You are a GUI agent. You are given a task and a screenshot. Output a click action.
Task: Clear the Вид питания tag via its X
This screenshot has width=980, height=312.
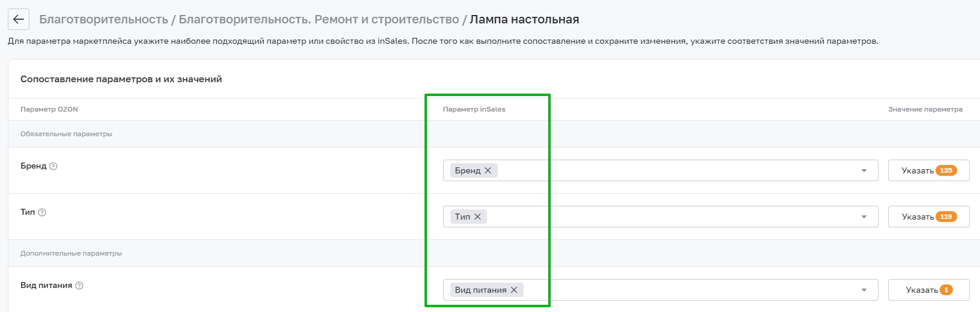(514, 290)
